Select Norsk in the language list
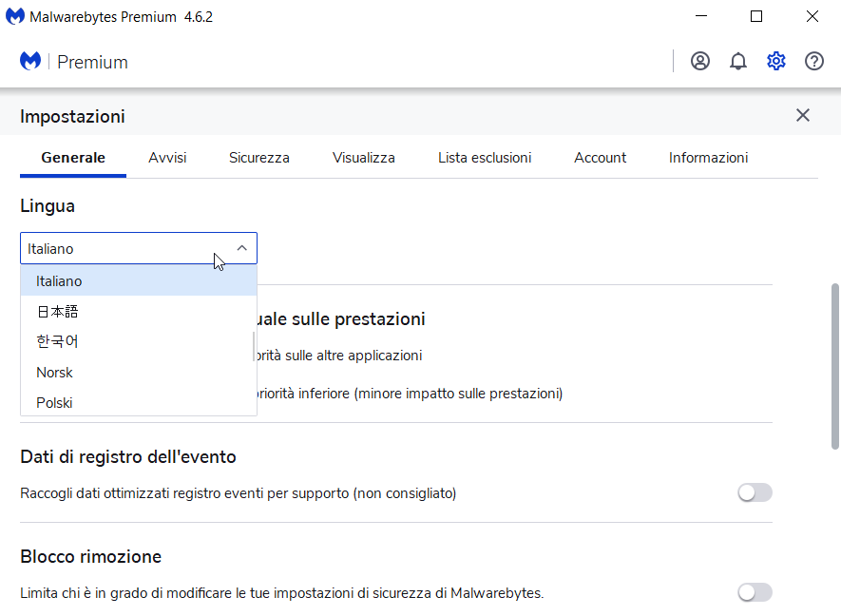Viewport: 841px width, 616px height. (139, 373)
